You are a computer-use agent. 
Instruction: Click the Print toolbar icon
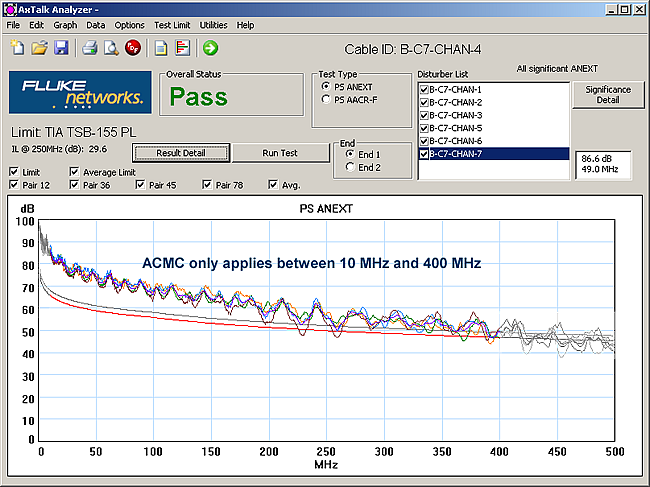[x=90, y=48]
